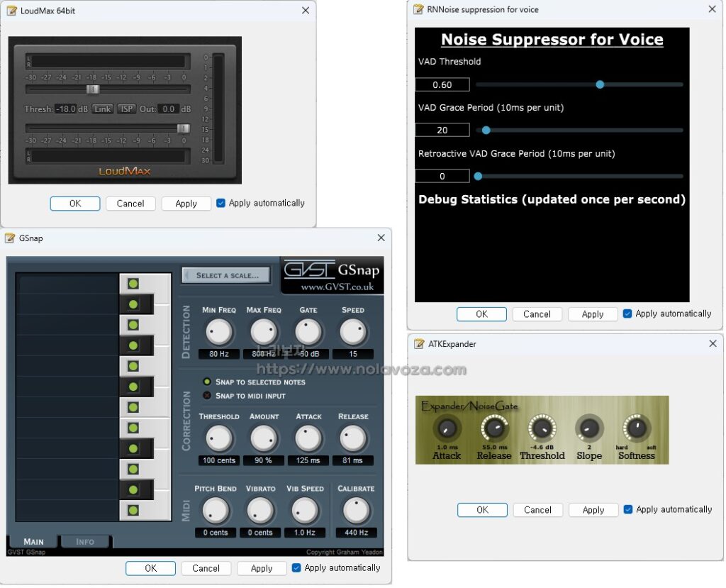726x588 pixels.
Task: Toggle the bottom piano key note in GSnap
Action: [x=133, y=511]
